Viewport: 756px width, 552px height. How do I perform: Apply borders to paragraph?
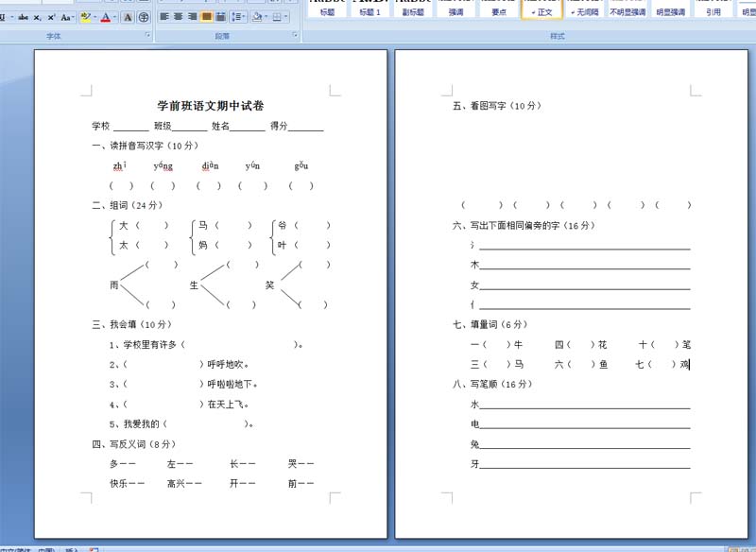point(277,17)
